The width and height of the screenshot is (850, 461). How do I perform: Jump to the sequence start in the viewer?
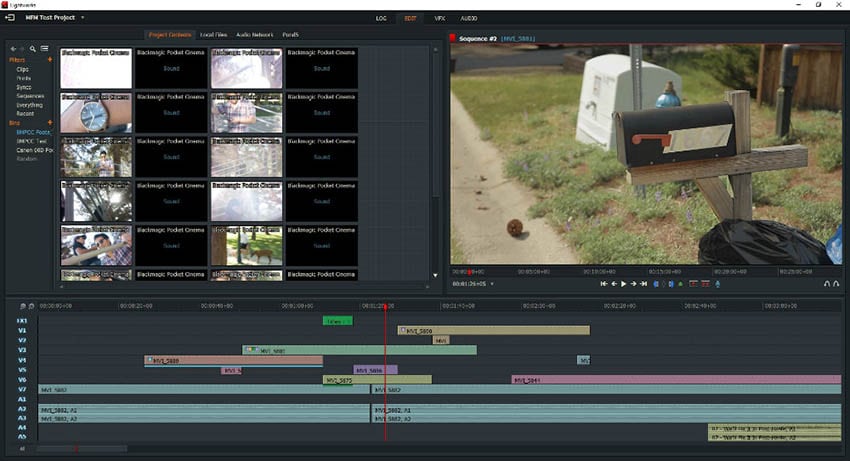pyautogui.click(x=603, y=284)
